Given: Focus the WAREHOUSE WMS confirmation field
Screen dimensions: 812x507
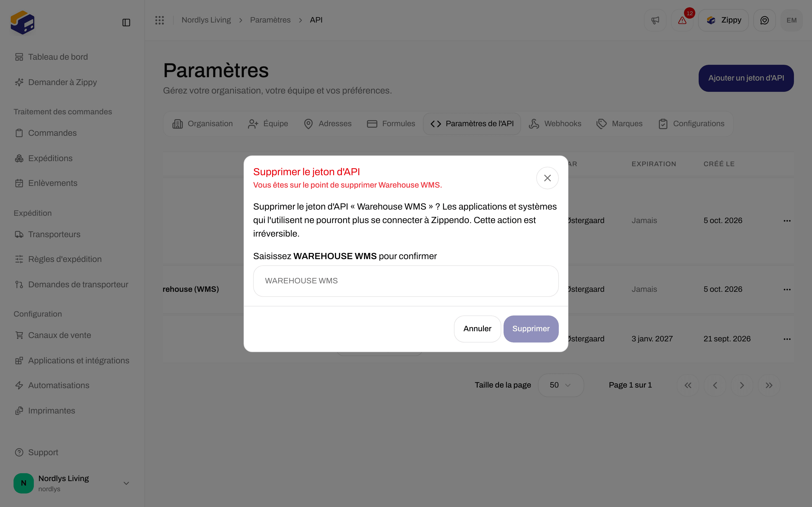Looking at the screenshot, I should click(406, 281).
